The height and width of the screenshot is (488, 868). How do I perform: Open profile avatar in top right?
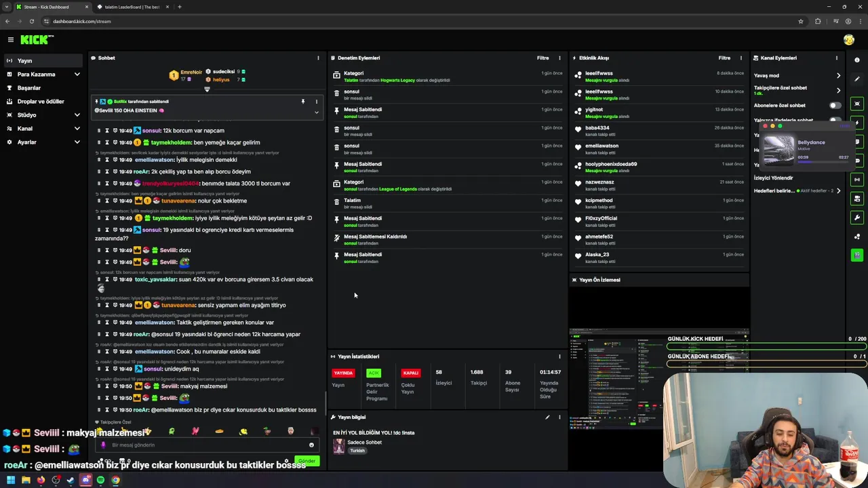pos(848,40)
